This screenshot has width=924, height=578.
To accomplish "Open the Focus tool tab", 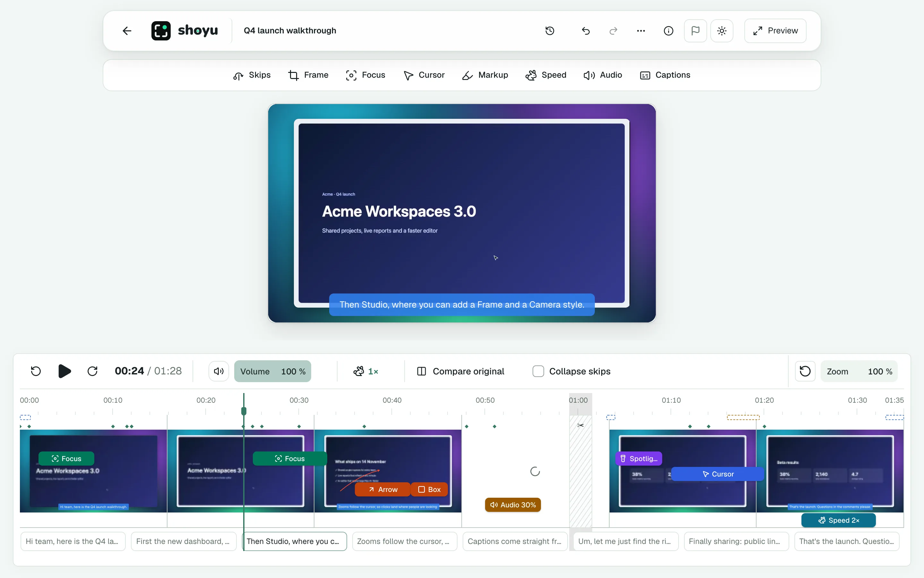I will coord(365,75).
